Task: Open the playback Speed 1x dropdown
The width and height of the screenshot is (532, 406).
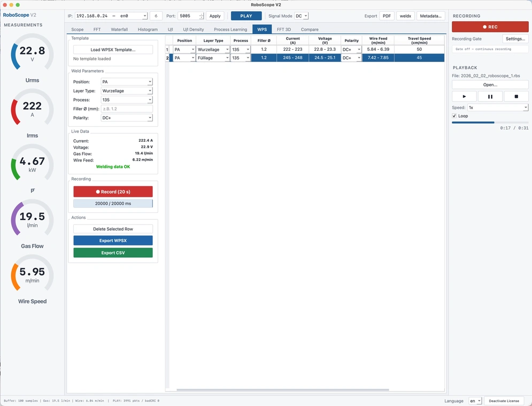Action: pyautogui.click(x=498, y=108)
